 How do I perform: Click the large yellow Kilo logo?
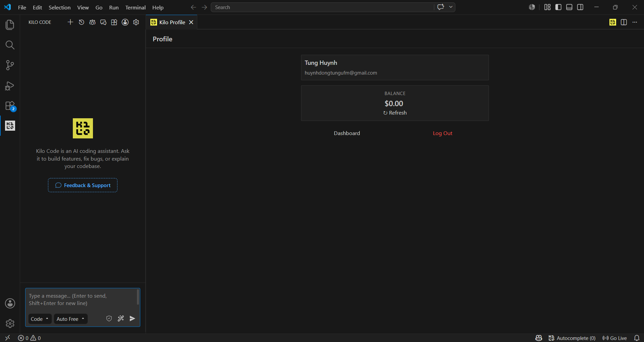coord(83,128)
